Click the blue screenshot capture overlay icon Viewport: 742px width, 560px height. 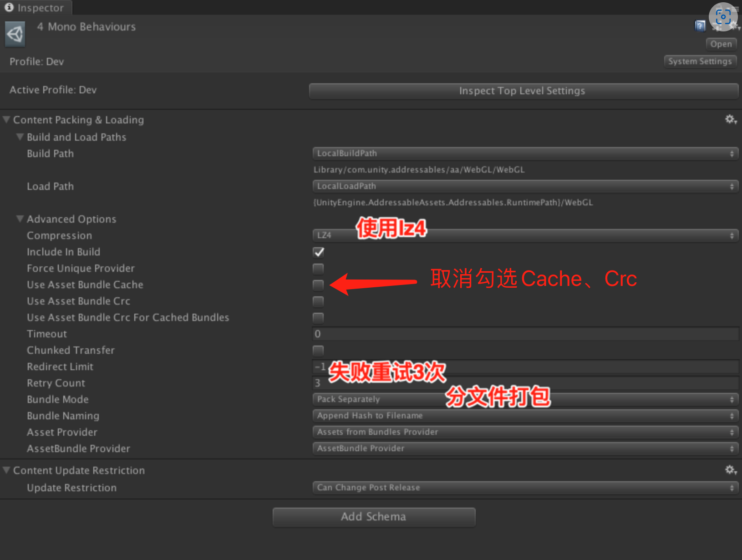723,17
